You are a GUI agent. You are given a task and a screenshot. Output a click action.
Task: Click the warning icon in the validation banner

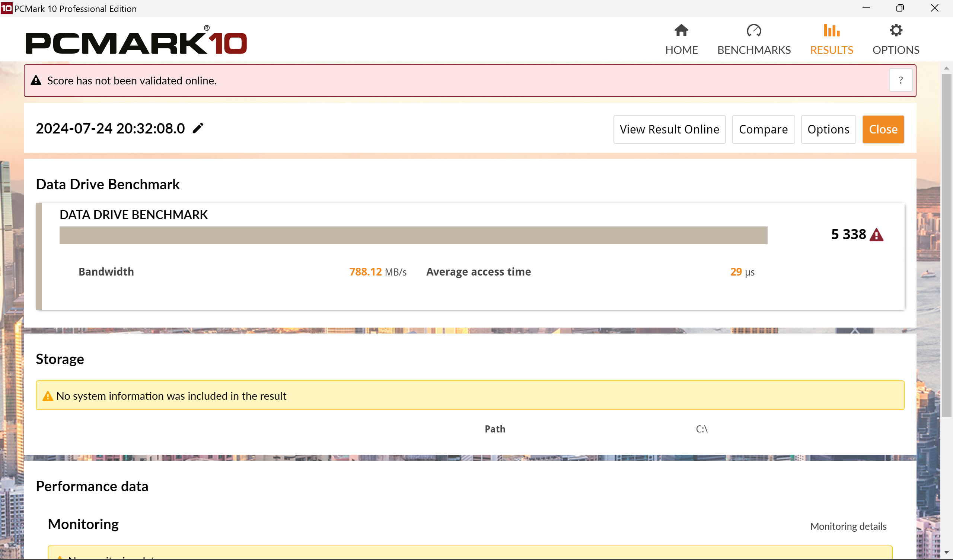tap(36, 80)
